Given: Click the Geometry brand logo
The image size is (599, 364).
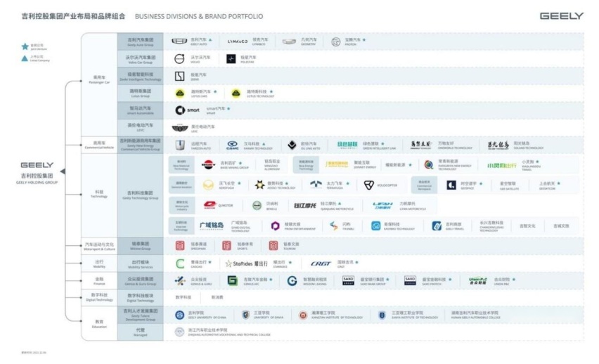Looking at the screenshot, I should pos(289,41).
